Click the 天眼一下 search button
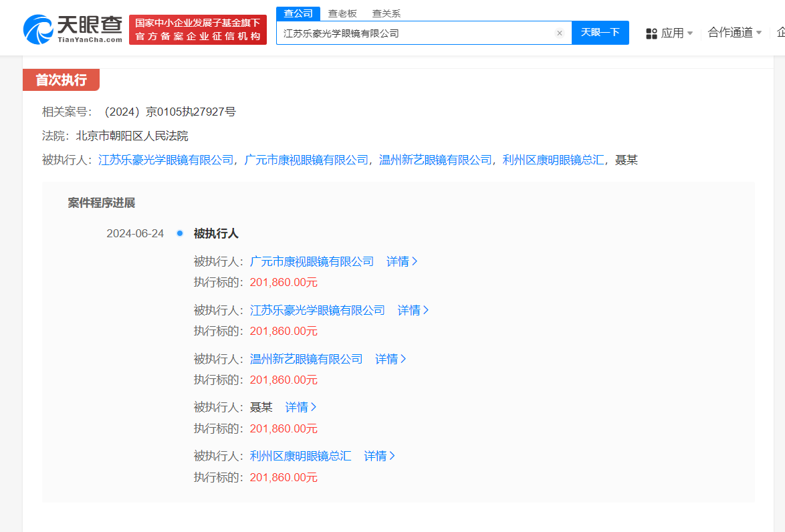The height and width of the screenshot is (532, 785). 600,33
